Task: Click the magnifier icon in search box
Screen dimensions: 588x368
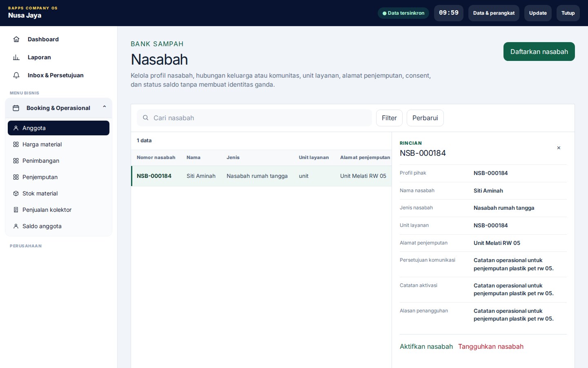Action: click(x=145, y=118)
